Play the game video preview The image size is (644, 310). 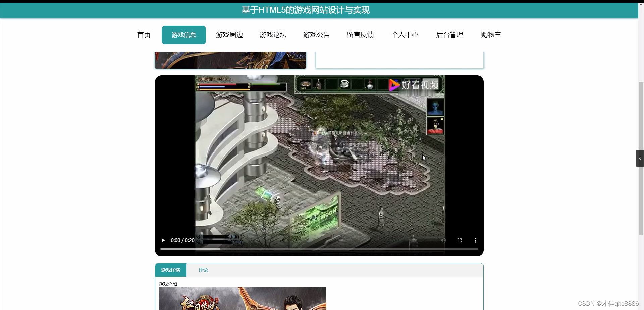[163, 240]
